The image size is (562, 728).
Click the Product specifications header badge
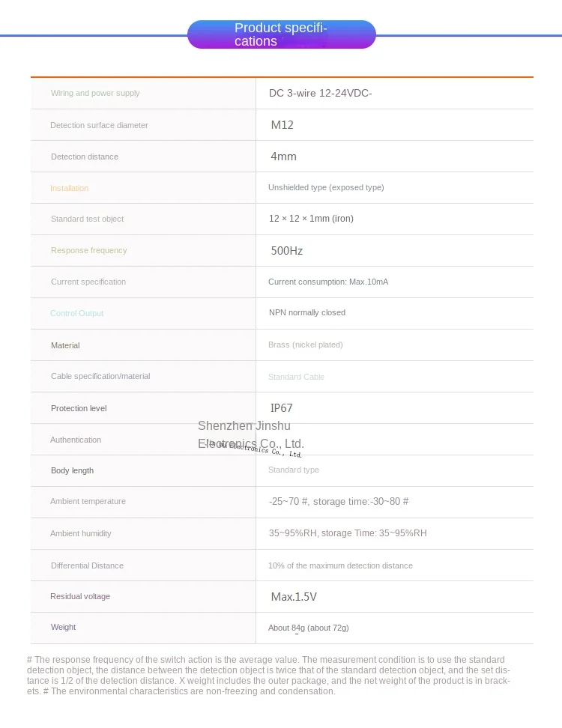[x=282, y=34]
